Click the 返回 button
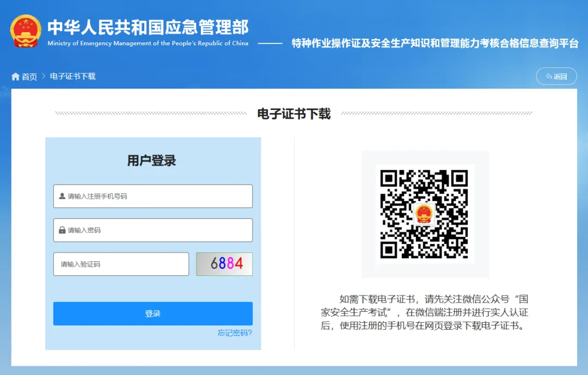Screen dimensions: 588x375 coord(556,77)
